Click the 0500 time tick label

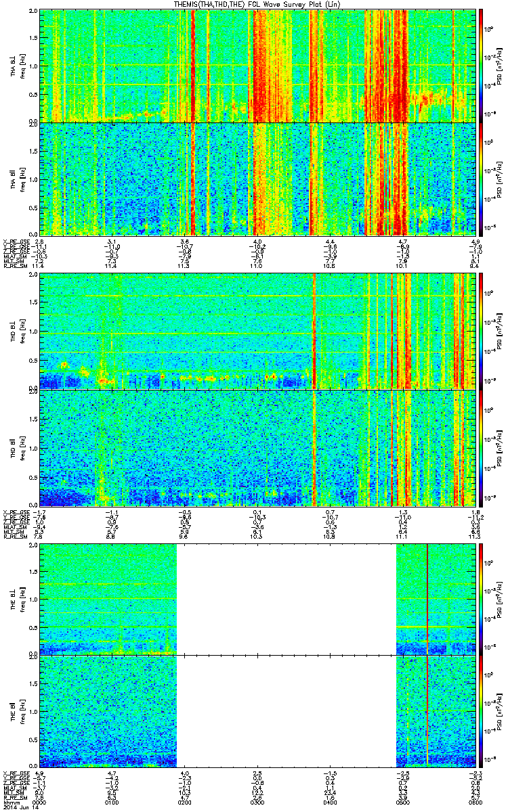[x=402, y=803]
